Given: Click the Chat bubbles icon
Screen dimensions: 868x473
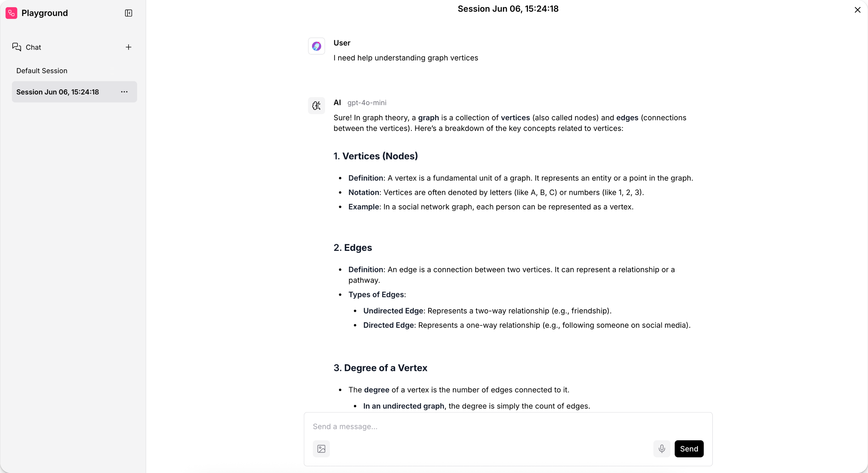Looking at the screenshot, I should click(16, 47).
